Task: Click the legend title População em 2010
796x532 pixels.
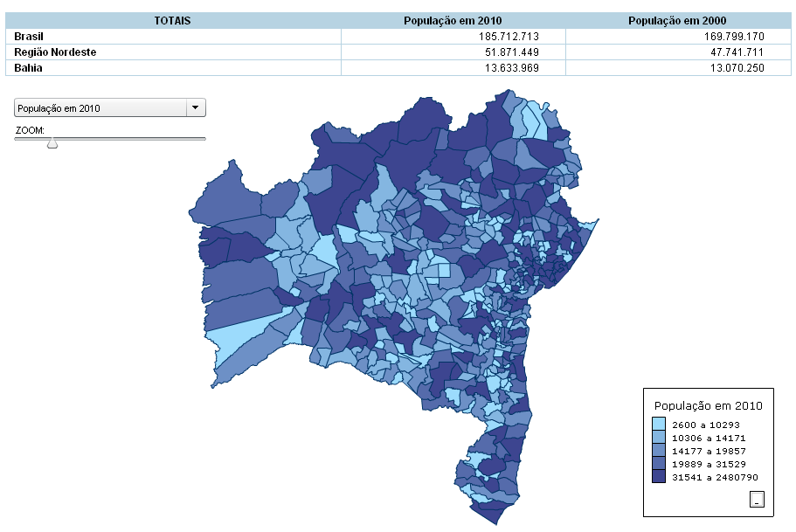Action: coord(708,406)
